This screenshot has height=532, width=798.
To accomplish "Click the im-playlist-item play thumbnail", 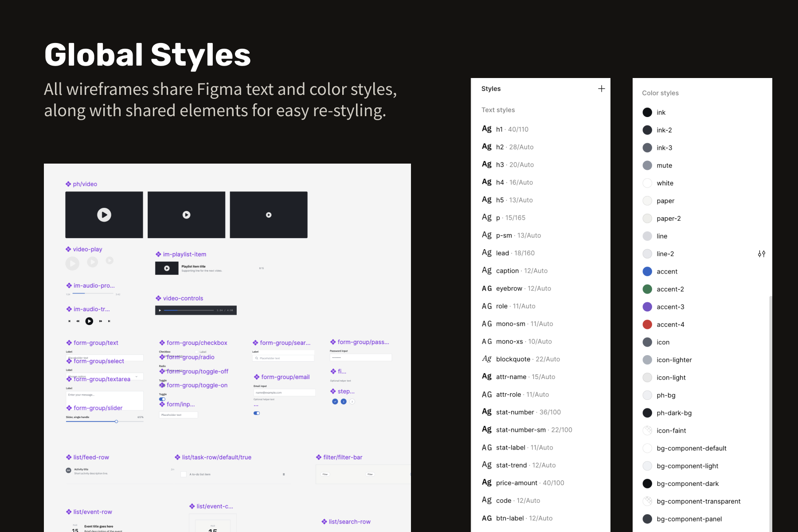I will point(167,268).
